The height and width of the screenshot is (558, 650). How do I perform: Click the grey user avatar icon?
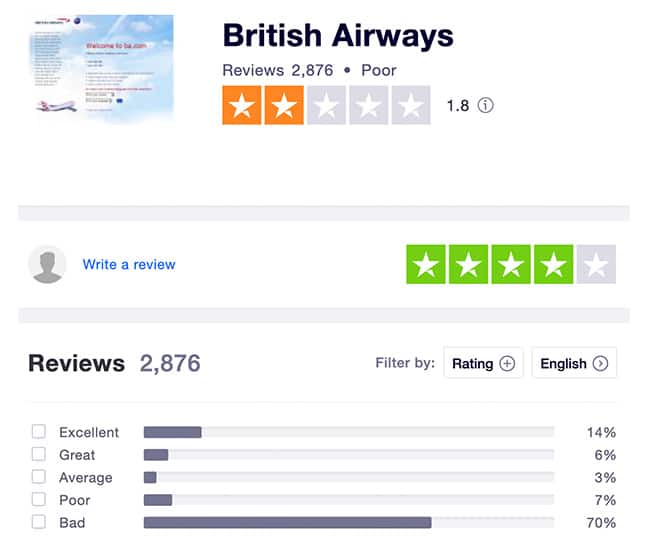click(47, 264)
